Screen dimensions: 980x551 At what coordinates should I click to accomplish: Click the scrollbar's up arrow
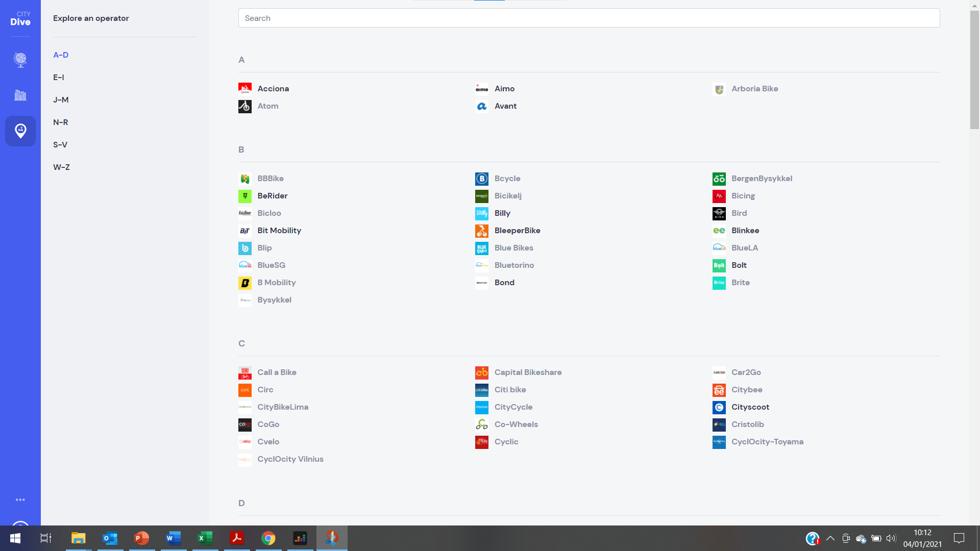click(x=975, y=5)
